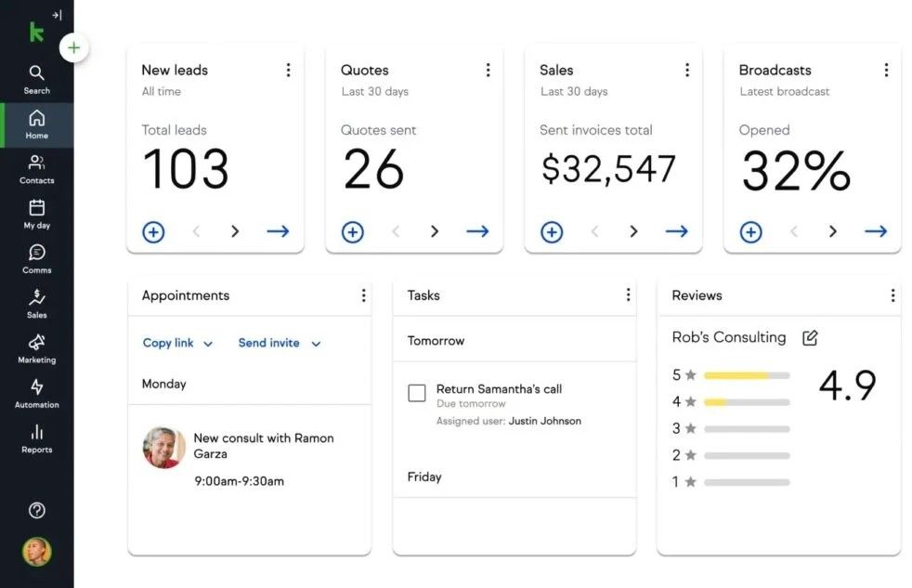Open the Comms section
Screen dimensions: 912x588
coord(36,258)
